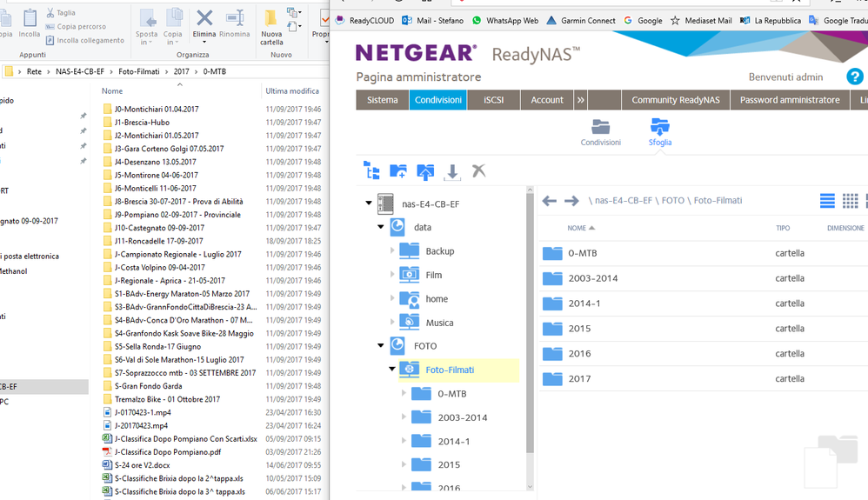Screen dimensions: 868x500
Task: Sort by NOME column in ReadyNAS list
Action: point(581,228)
